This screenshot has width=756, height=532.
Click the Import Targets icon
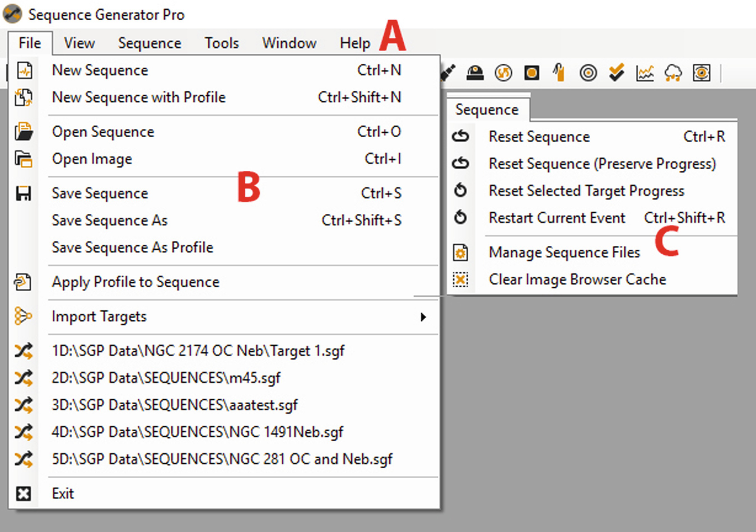[x=23, y=316]
